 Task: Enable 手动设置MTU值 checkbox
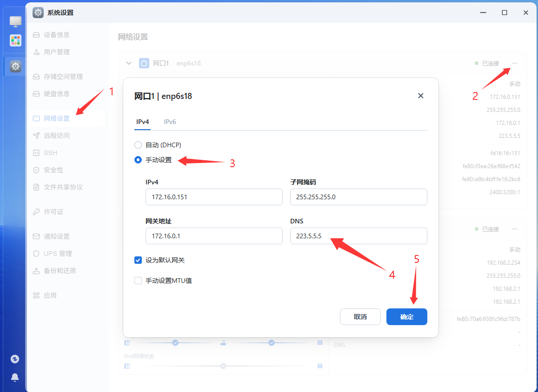[138, 281]
